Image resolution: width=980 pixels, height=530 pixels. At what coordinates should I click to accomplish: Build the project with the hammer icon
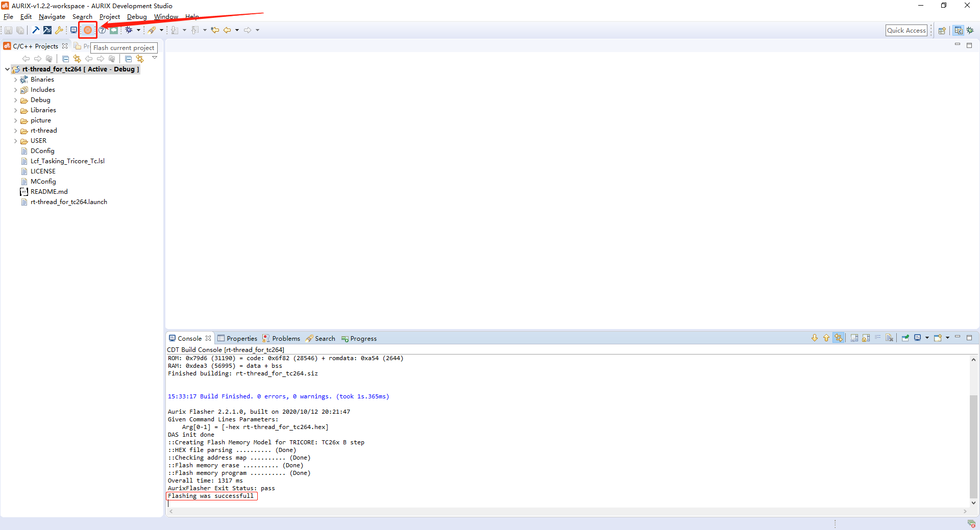coord(36,30)
